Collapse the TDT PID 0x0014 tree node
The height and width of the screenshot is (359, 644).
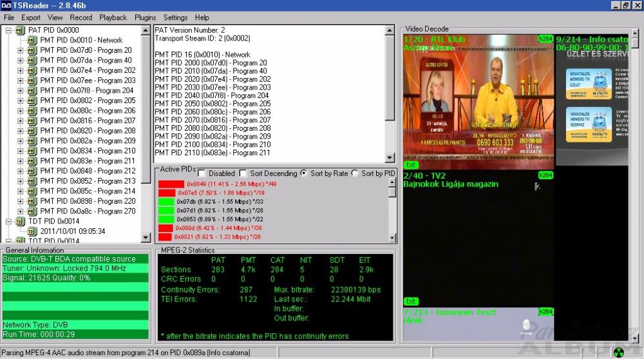[8, 222]
